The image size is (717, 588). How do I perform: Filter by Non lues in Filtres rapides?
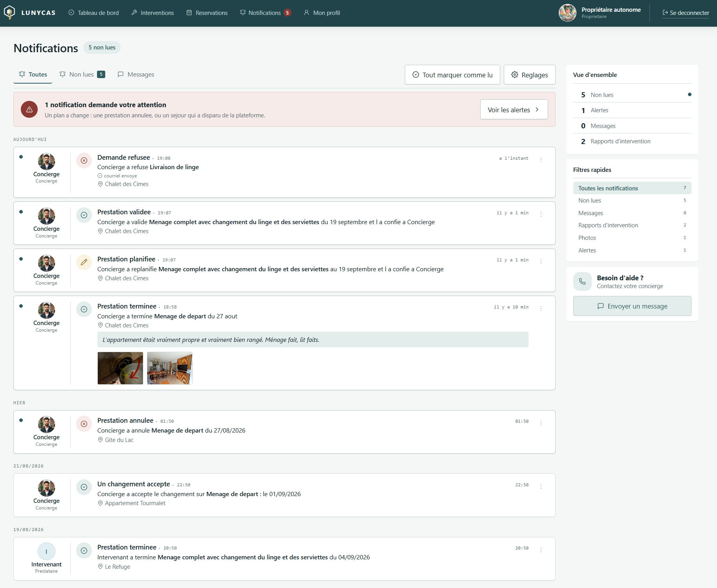point(632,201)
